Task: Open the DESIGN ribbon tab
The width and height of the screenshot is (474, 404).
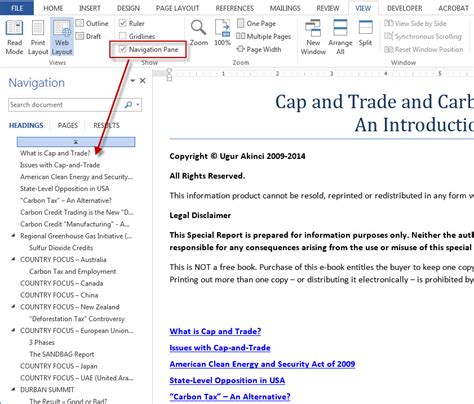Action: click(128, 8)
